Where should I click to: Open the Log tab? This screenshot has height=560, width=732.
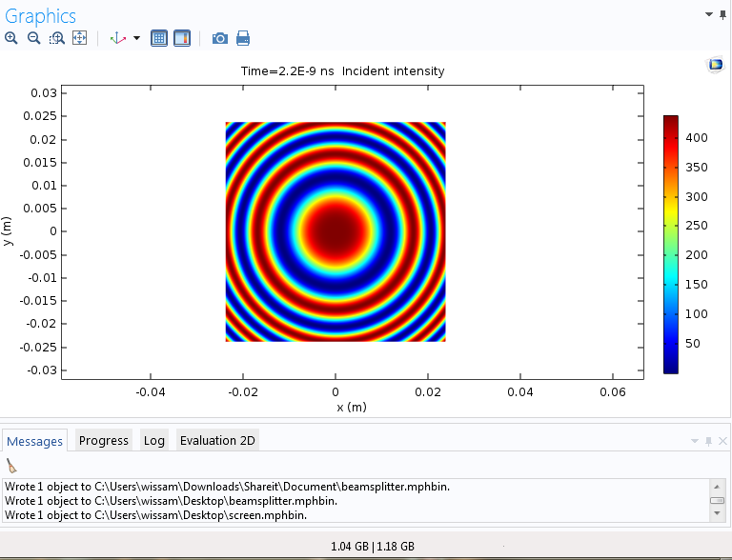pos(154,440)
